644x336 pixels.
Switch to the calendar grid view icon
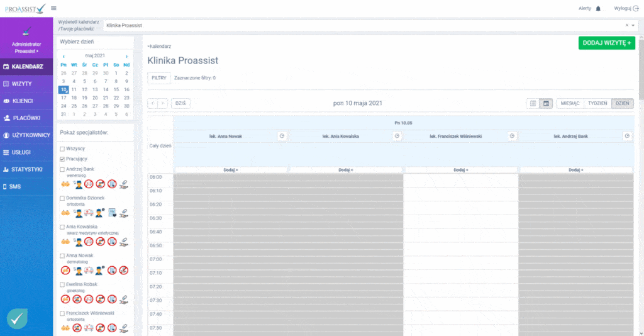pyautogui.click(x=546, y=104)
